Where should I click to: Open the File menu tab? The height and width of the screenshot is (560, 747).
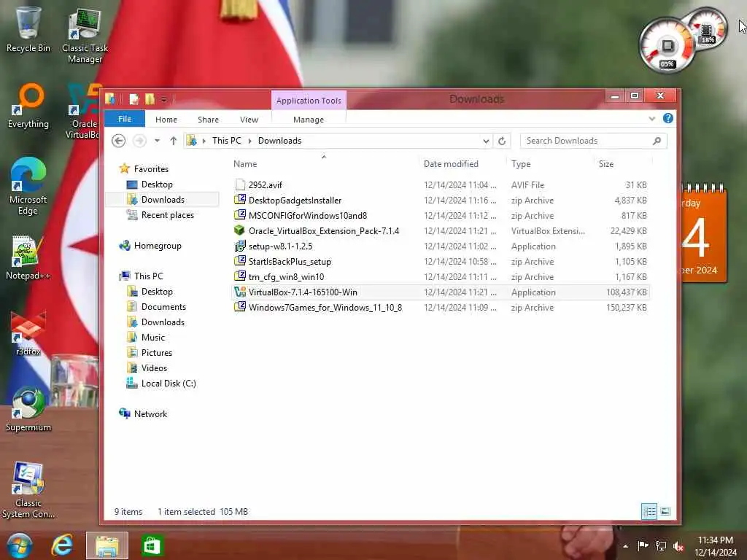coord(124,119)
